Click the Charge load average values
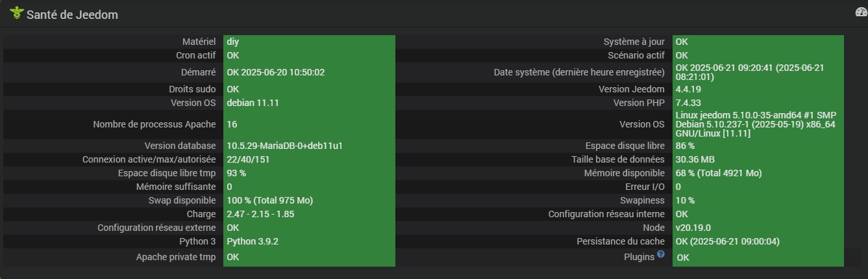Screen dimensions: 868x279 tap(261, 214)
